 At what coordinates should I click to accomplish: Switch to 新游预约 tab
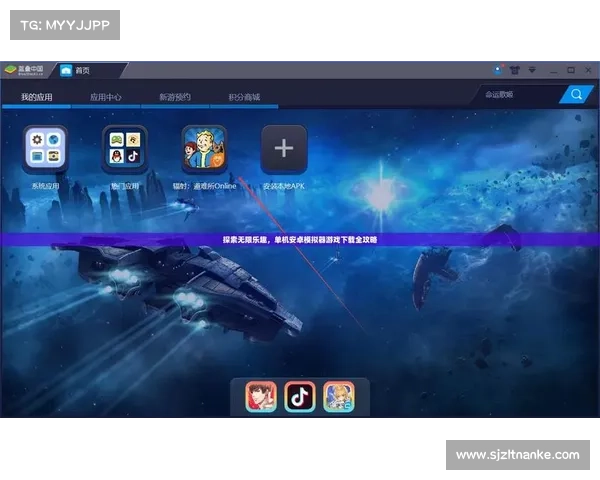click(x=175, y=97)
